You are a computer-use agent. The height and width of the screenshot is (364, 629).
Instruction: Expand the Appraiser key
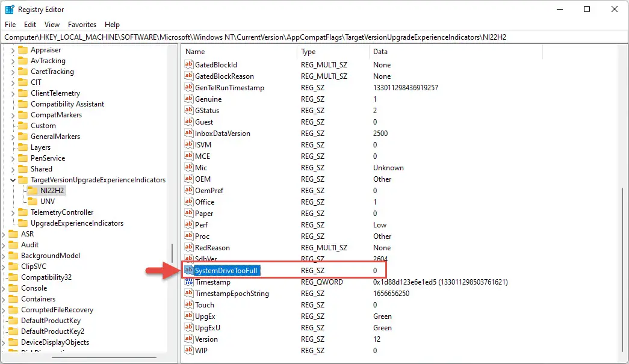tap(13, 50)
